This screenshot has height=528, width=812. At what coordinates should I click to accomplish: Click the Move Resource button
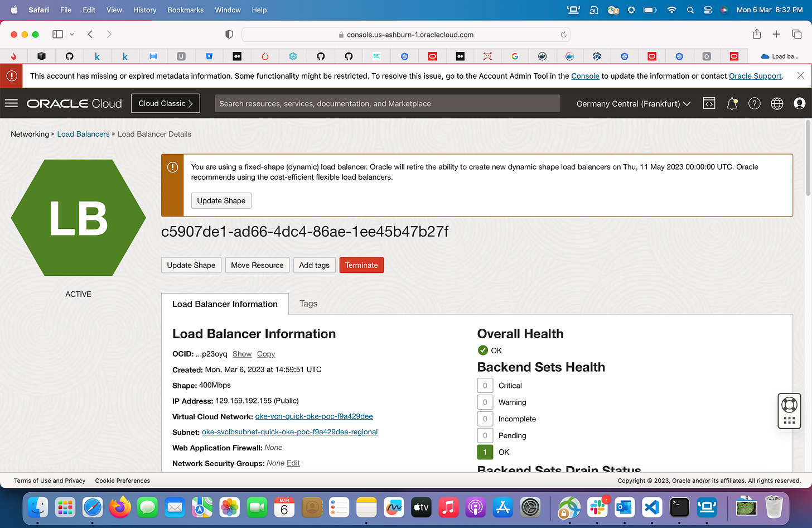pos(257,265)
